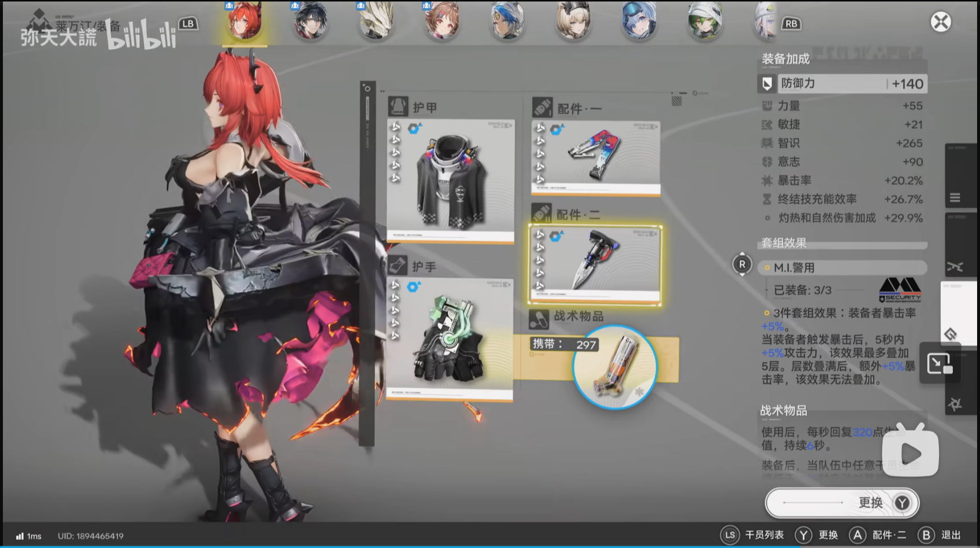Screen dimensions: 980x548
Task: Click the B 退出 exit prompt
Action: pyautogui.click(x=940, y=535)
